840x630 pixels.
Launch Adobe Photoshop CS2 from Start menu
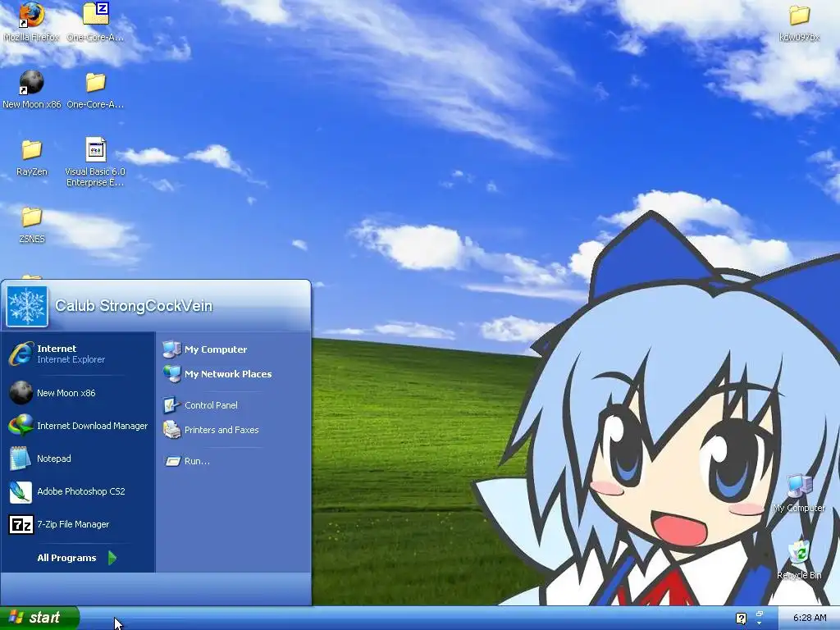78,492
